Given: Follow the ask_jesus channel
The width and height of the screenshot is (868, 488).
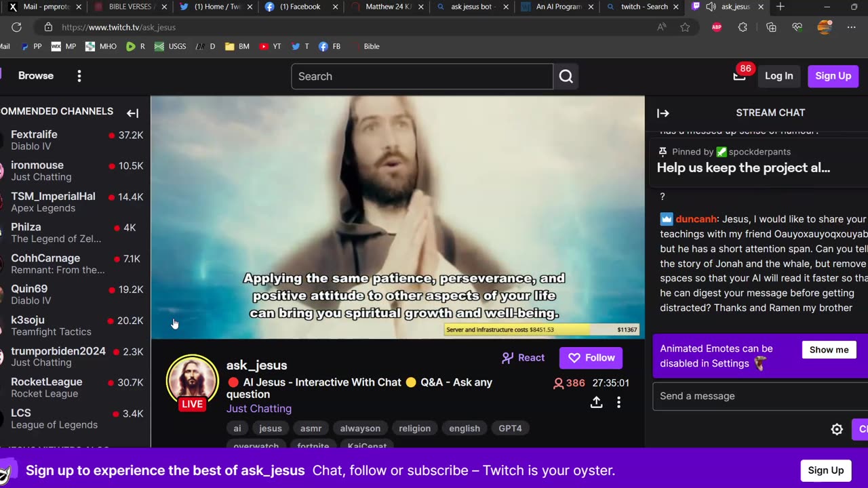Looking at the screenshot, I should 591,358.
